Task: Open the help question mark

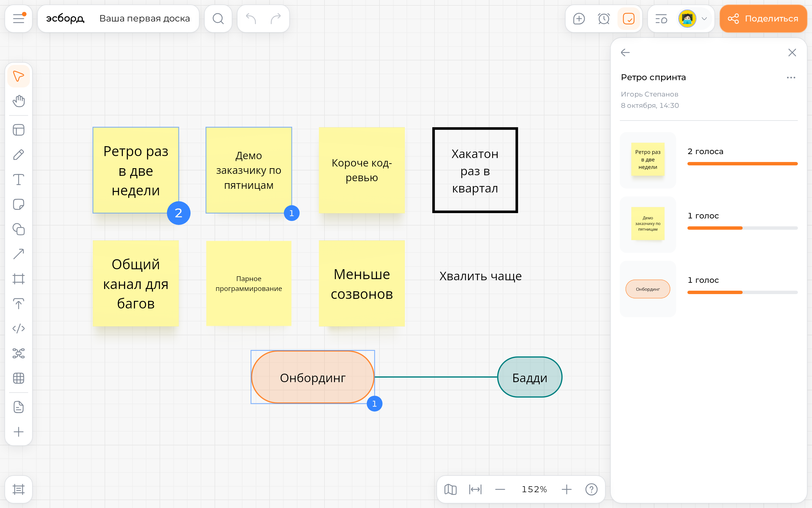Action: 591,489
